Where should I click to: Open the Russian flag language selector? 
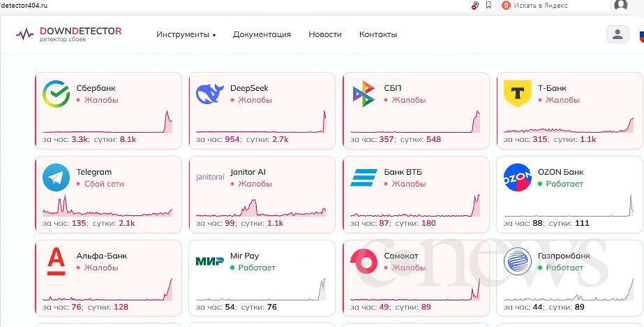pyautogui.click(x=640, y=34)
